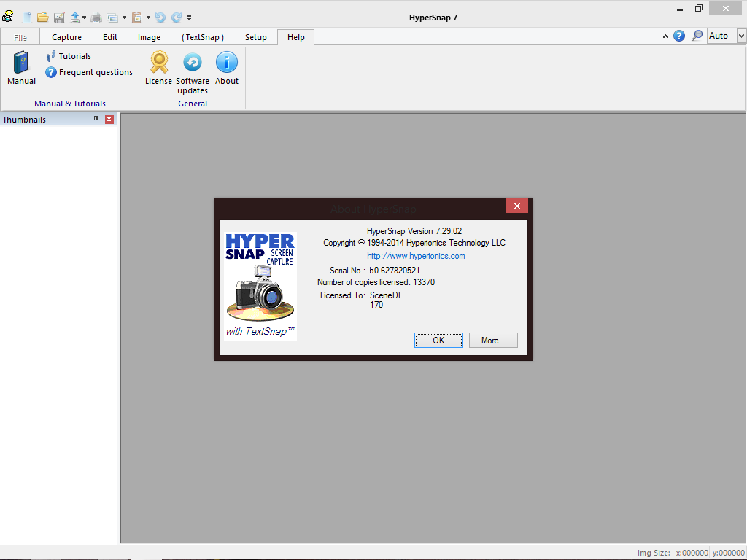Image resolution: width=747 pixels, height=560 pixels.
Task: Restore down the HyperSnap 7 window
Action: [x=698, y=9]
